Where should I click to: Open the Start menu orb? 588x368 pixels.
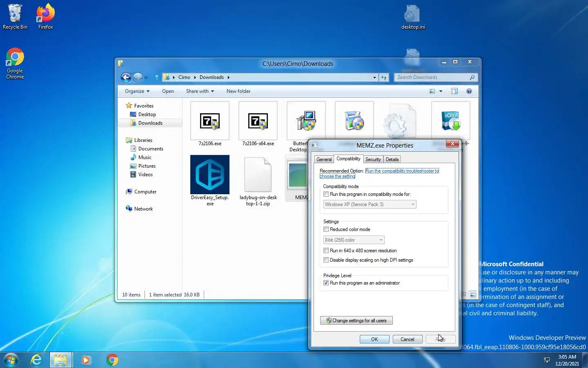click(11, 360)
